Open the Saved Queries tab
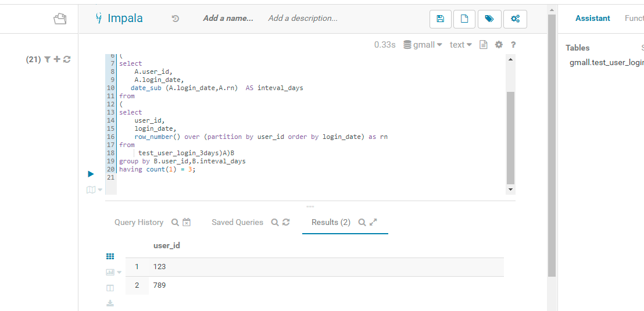Screen dimensions: 644x311 click(237, 222)
